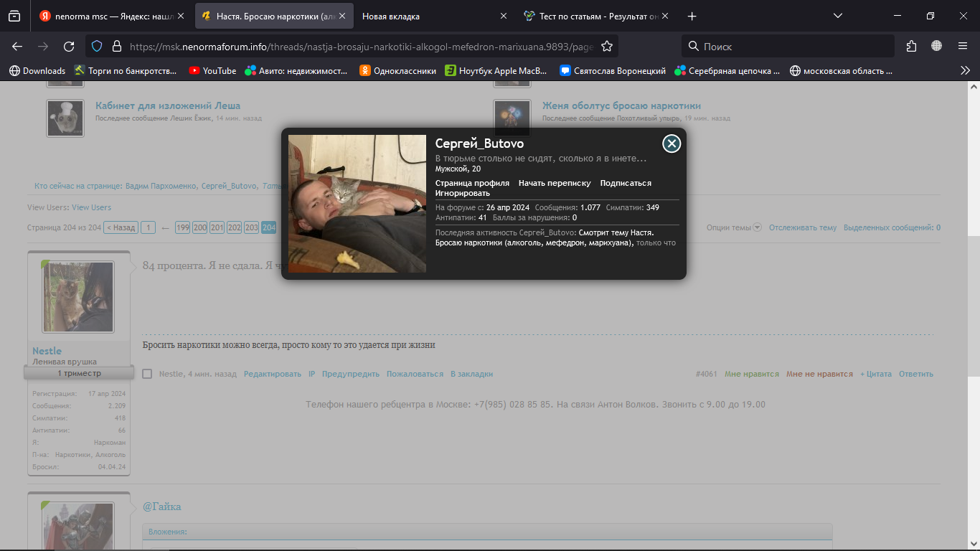The width and height of the screenshot is (980, 551).
Task: Click View Users link
Action: 91,207
